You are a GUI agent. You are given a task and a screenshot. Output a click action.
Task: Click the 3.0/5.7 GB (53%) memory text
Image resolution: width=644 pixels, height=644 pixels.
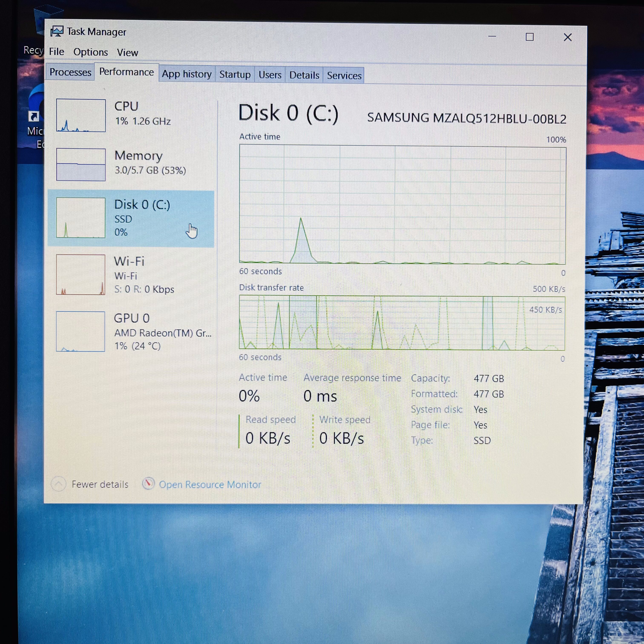150,170
